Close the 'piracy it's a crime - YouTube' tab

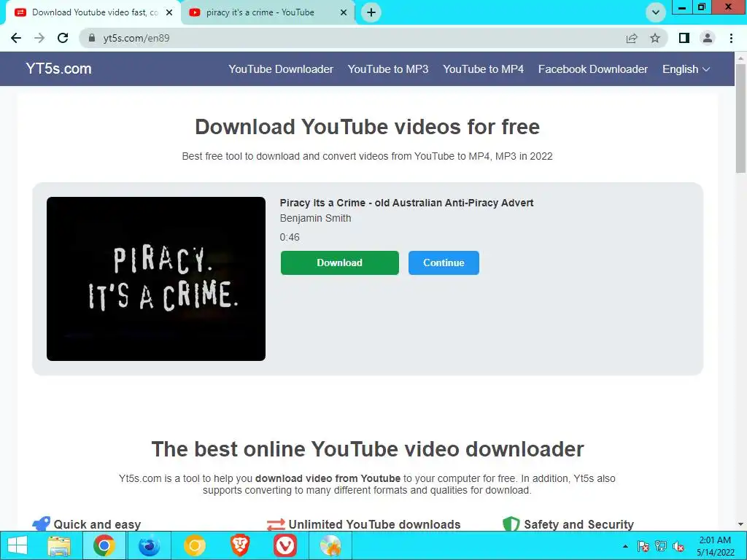click(x=344, y=12)
